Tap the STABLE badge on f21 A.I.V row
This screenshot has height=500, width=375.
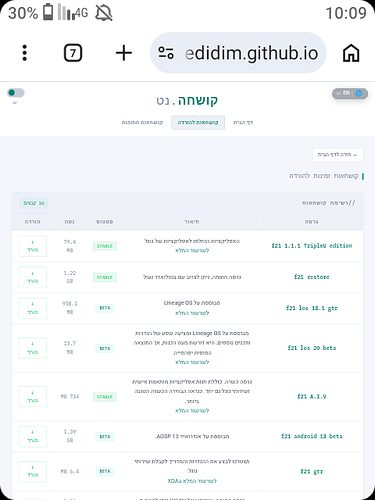point(105,397)
